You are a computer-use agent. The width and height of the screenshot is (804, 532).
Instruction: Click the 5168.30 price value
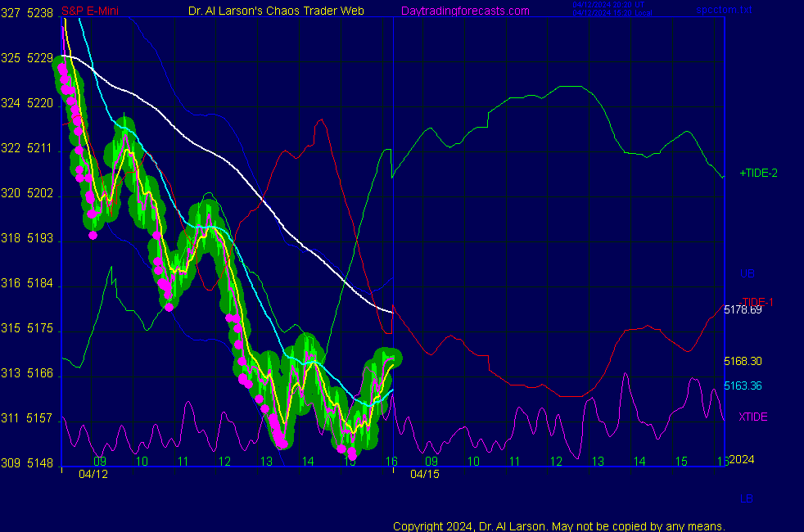(x=743, y=361)
